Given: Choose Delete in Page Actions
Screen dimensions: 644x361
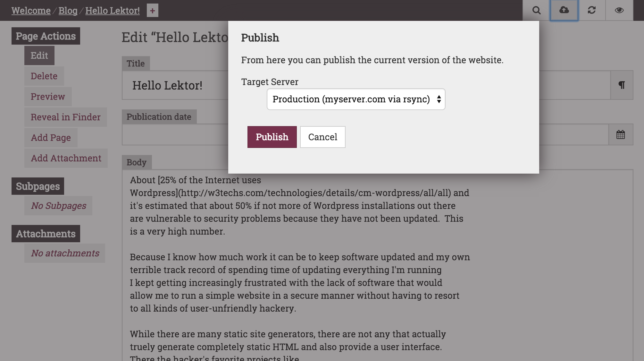Looking at the screenshot, I should (x=44, y=76).
